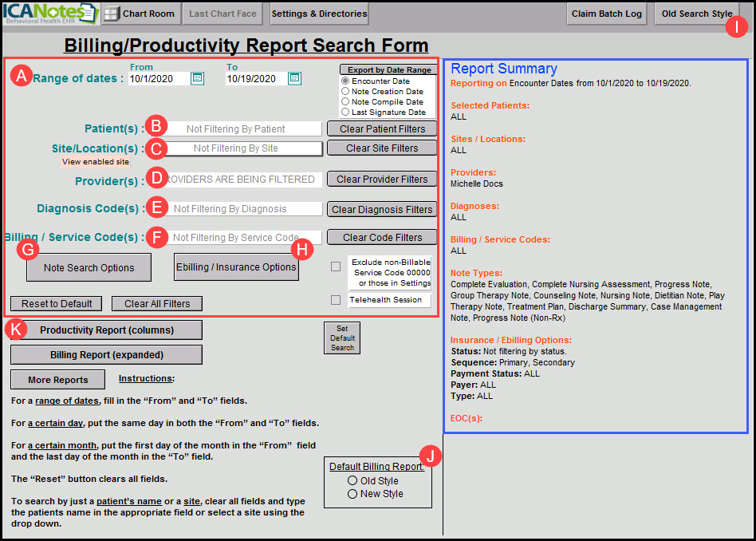Open Ebilling / Insurance Options

pos(236,267)
